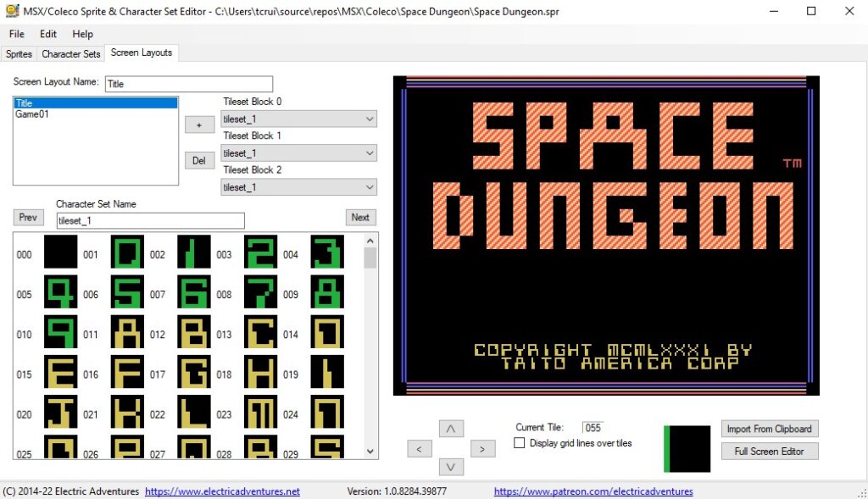Viewport: 868px width, 499px height.
Task: Choose tile 018 showing yellow letter H
Action: pos(261,371)
